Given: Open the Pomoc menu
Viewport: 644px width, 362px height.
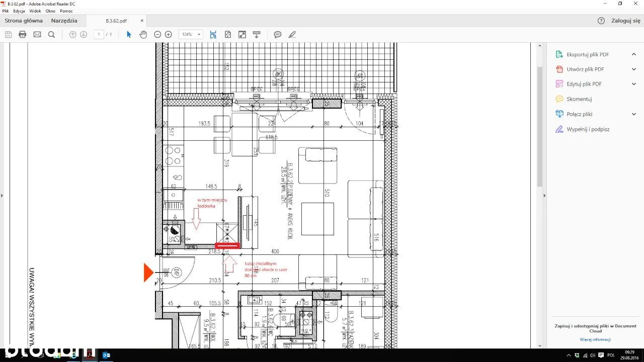Looking at the screenshot, I should [66, 11].
